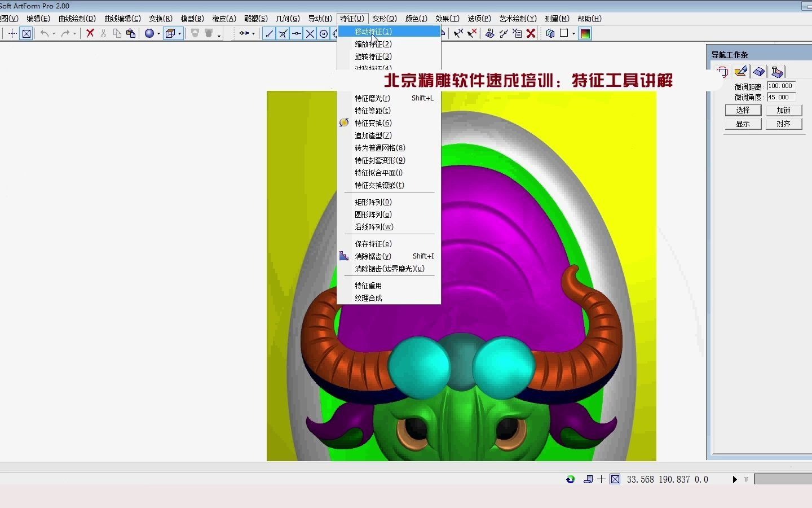Viewport: 812px width, 508px height.
Task: Open the 特征(U) menu
Action: point(352,19)
